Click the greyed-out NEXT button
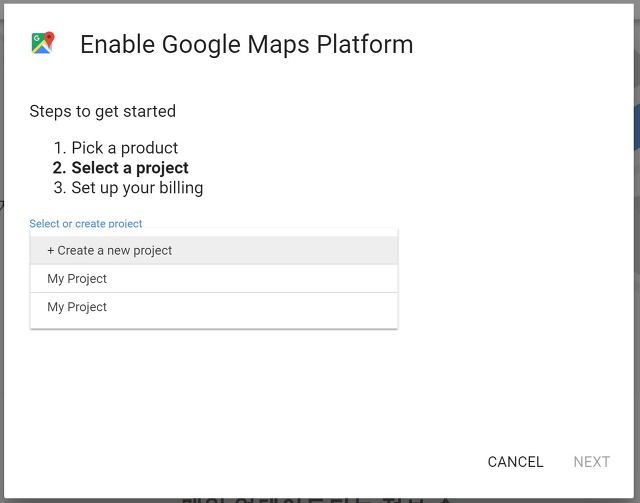 [x=591, y=462]
